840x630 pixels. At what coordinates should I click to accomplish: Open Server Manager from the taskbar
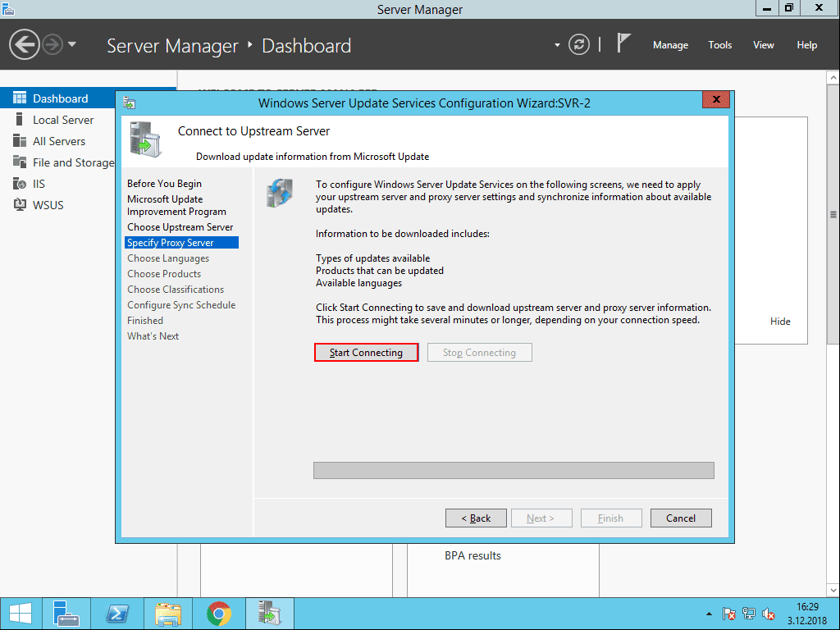[66, 614]
